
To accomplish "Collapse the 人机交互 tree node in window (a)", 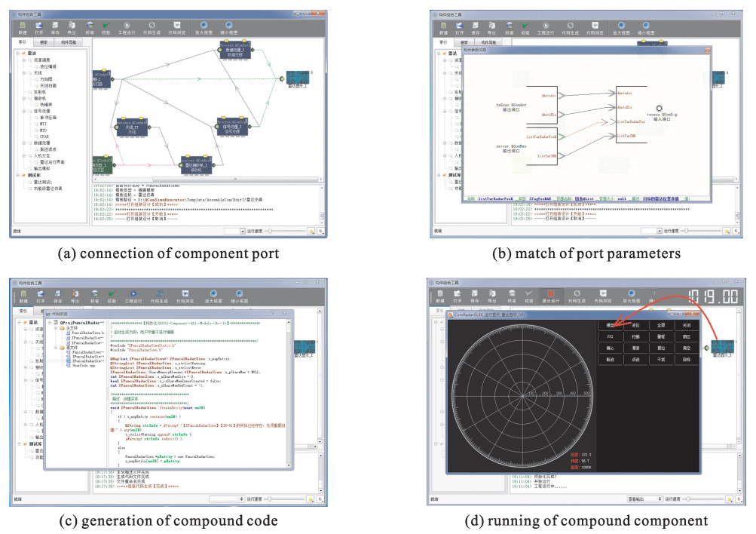I will [x=24, y=156].
